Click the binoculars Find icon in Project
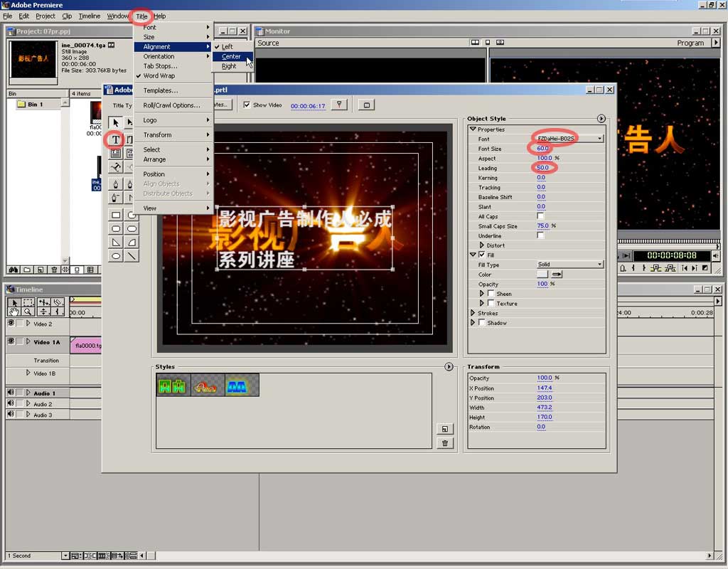Image resolution: width=728 pixels, height=569 pixels. [x=13, y=270]
